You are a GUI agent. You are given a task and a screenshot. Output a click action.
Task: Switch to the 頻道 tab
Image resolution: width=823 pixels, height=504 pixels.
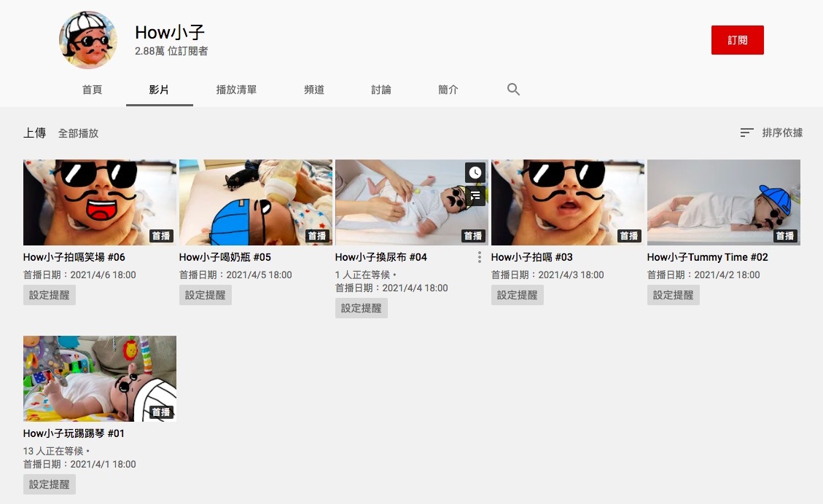pyautogui.click(x=313, y=89)
